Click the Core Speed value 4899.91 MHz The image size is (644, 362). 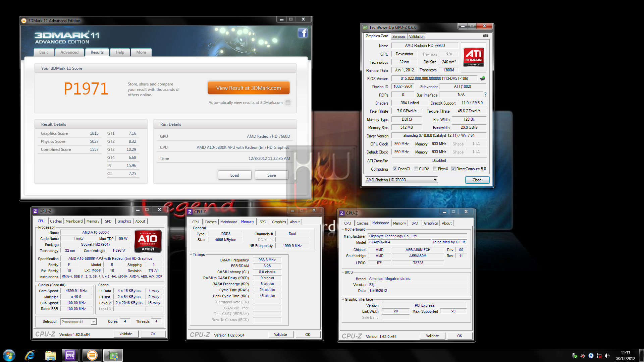[76, 291]
